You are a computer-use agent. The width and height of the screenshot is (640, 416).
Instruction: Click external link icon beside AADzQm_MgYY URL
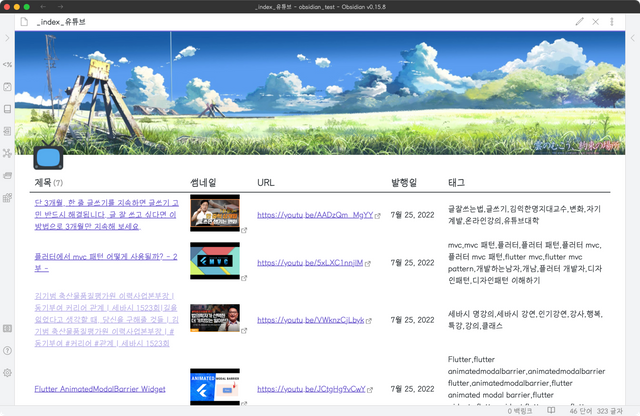pos(378,216)
